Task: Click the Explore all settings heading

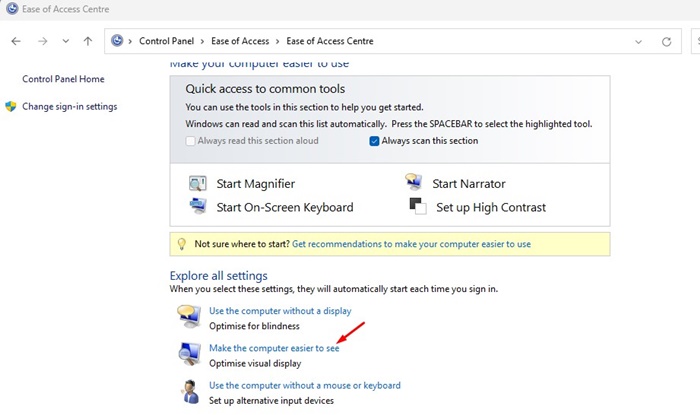Action: [x=218, y=276]
